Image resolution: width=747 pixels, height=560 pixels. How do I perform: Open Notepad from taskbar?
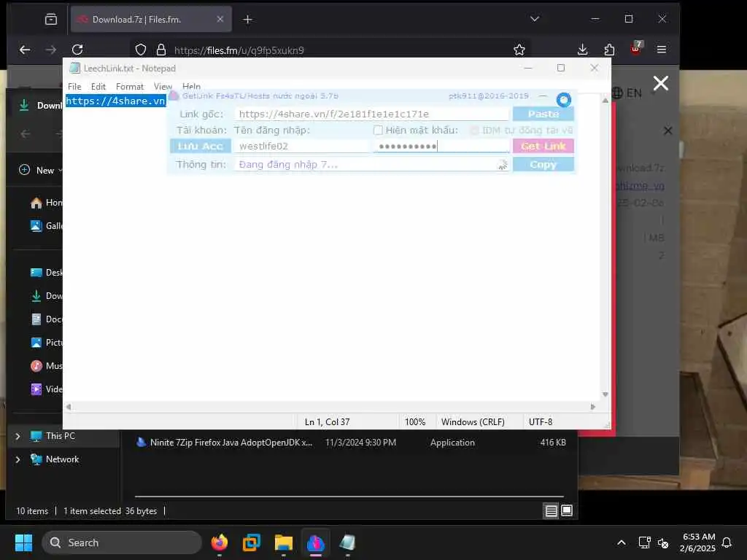coord(347,542)
